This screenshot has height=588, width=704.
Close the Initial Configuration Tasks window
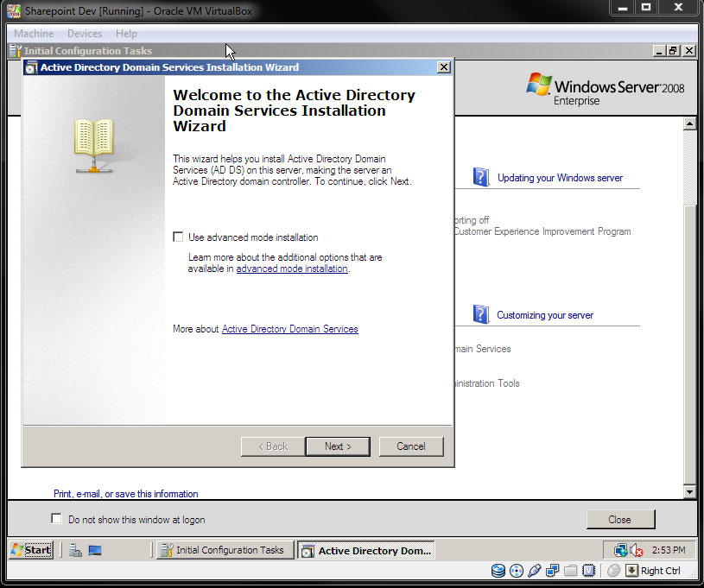click(620, 519)
